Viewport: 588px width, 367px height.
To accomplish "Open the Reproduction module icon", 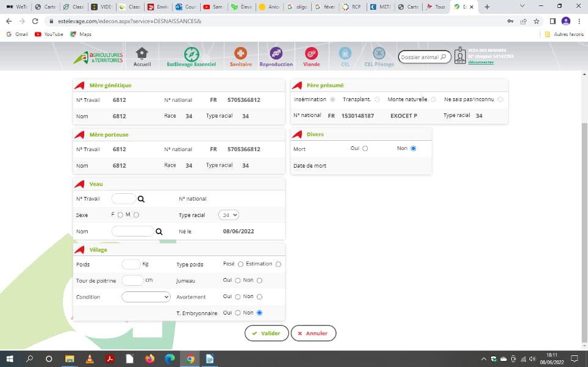I will point(276,54).
